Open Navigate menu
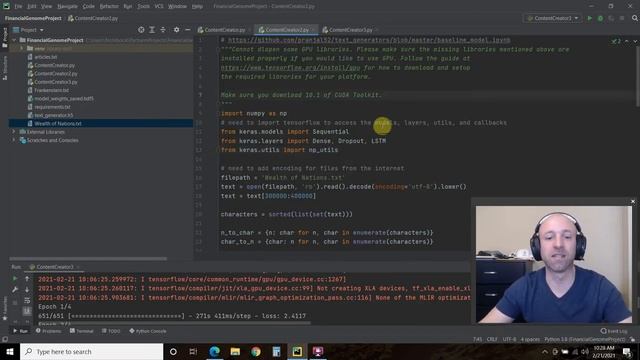This screenshot has width=640, height=360. [x=67, y=6]
